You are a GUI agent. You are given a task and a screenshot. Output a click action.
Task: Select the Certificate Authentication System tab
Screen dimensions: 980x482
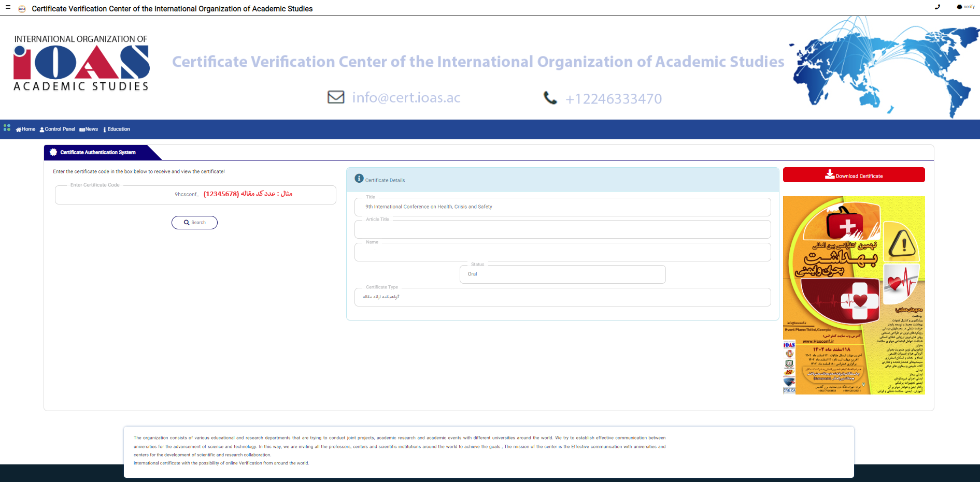pyautogui.click(x=98, y=152)
